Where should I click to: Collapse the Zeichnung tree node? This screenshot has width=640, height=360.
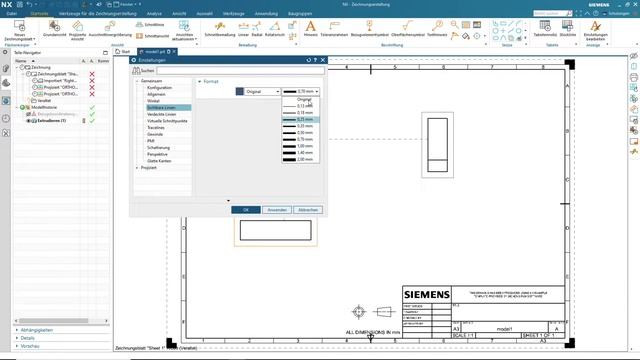click(x=17, y=67)
